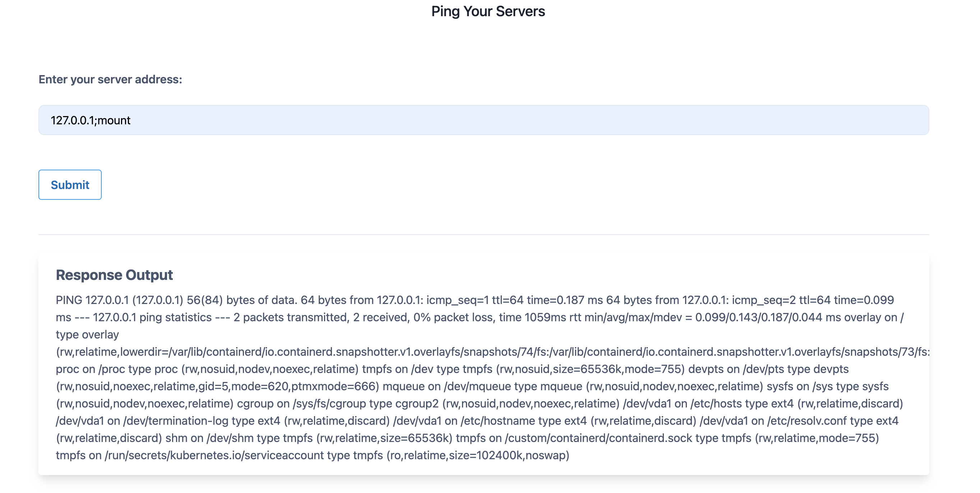Click the lowerdir containerd snapshots path line
The height and width of the screenshot is (493, 980).
[491, 352]
